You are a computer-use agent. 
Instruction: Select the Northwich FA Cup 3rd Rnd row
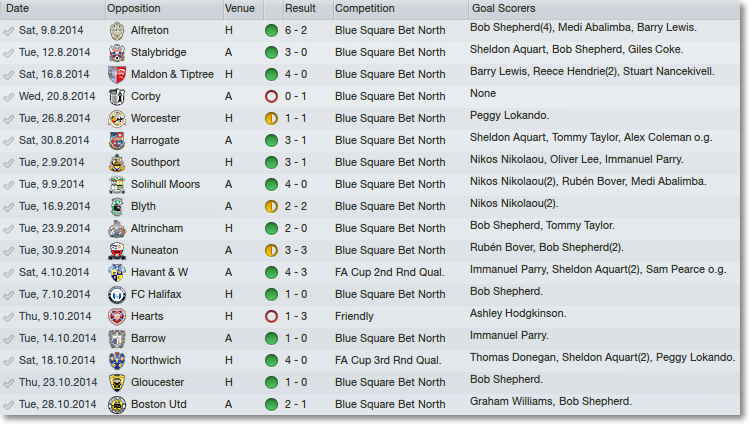coord(370,360)
